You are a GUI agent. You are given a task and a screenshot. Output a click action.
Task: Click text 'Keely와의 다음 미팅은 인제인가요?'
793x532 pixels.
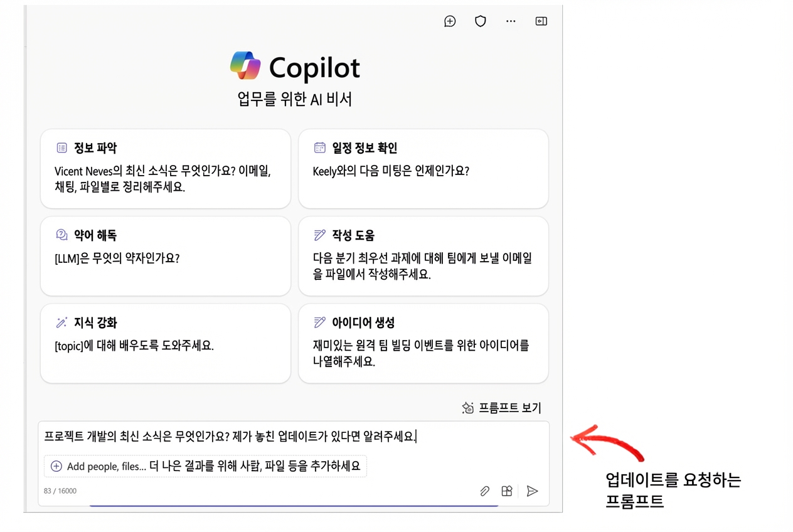391,171
